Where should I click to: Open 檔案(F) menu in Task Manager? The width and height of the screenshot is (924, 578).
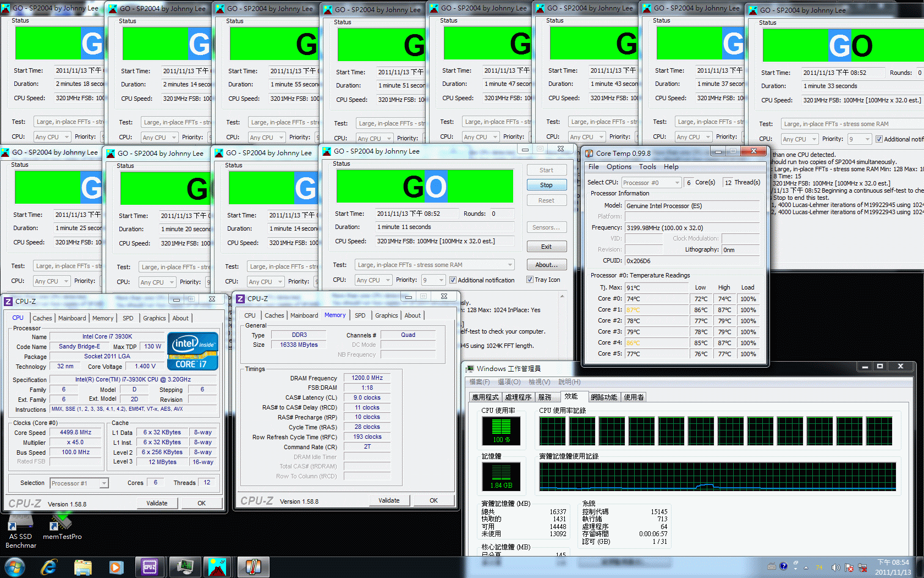(x=479, y=382)
